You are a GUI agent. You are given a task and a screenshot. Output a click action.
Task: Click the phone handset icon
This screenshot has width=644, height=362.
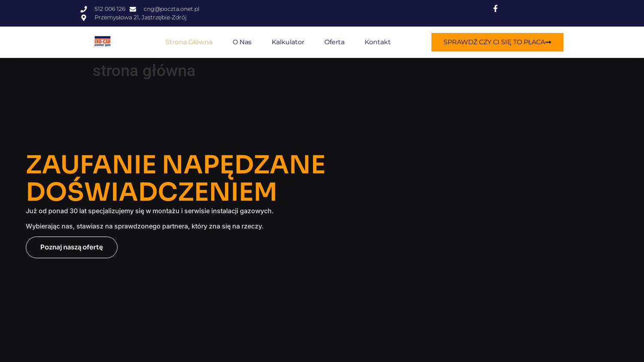click(84, 9)
